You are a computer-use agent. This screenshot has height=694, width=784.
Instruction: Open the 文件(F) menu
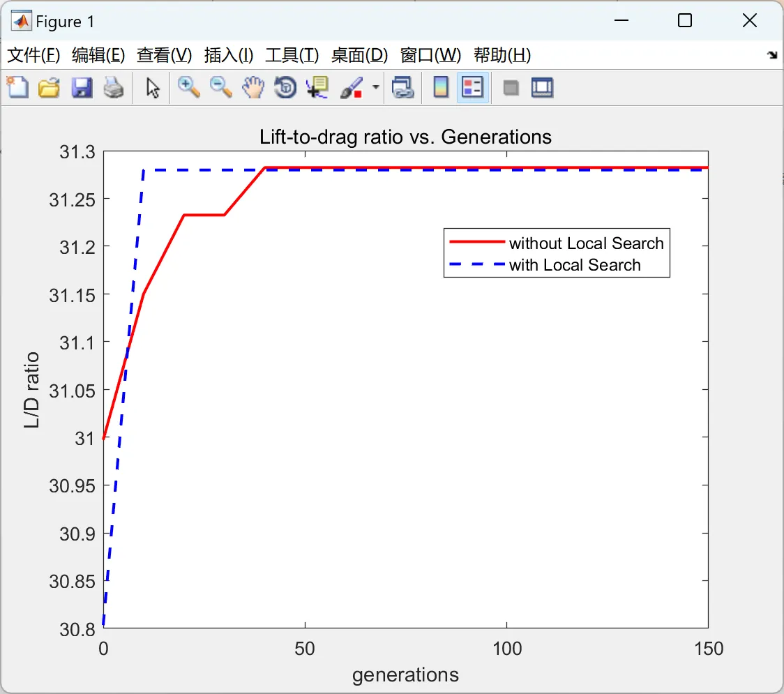tap(33, 55)
